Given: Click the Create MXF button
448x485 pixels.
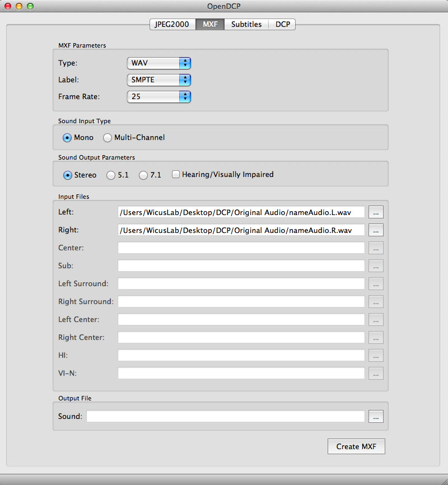Looking at the screenshot, I should pos(356,447).
